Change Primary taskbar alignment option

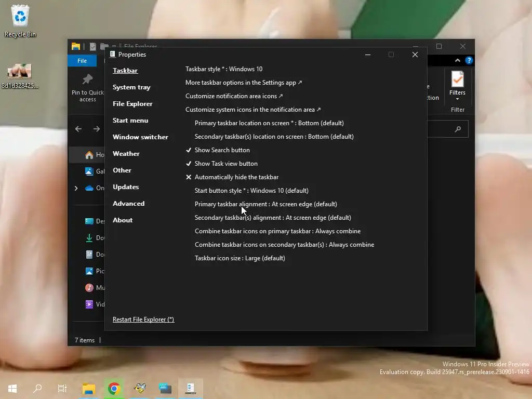[x=265, y=204]
